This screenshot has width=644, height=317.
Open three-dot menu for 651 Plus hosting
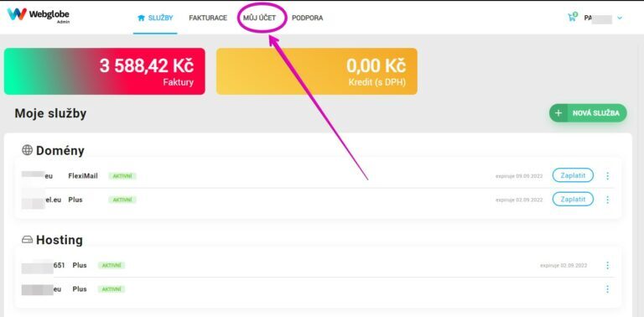point(607,265)
